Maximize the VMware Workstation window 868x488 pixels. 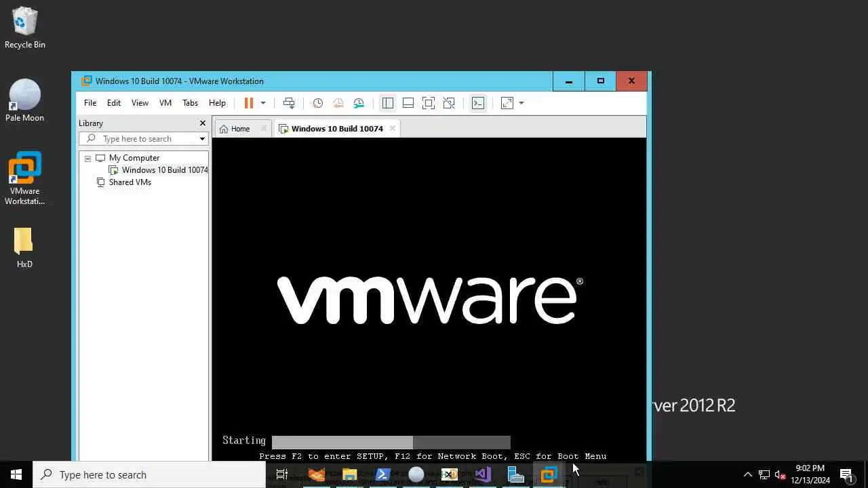600,81
